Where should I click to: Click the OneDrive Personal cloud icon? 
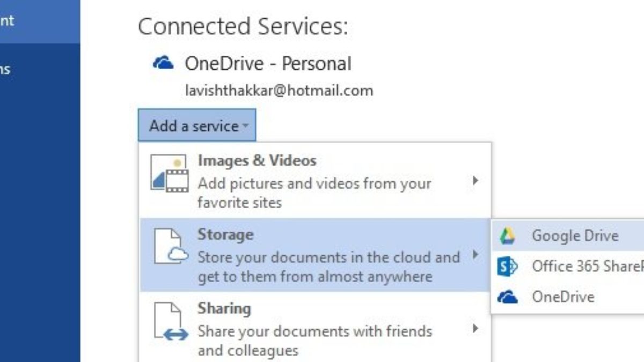[163, 64]
